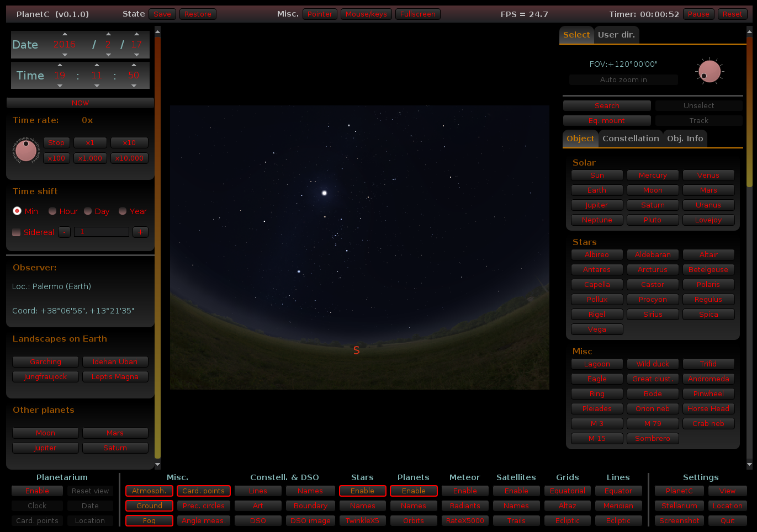Toggle the Equatorial grid
757x532 pixels.
coord(568,491)
